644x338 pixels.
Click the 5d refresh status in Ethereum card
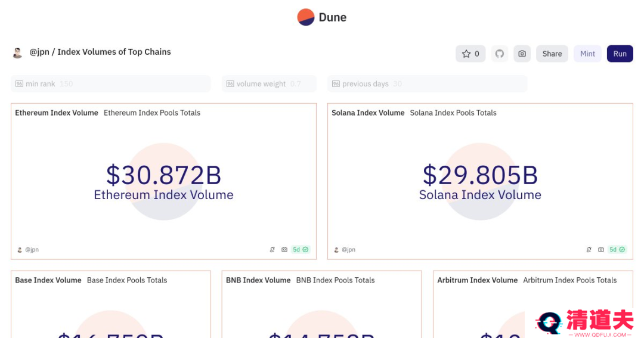pos(300,249)
